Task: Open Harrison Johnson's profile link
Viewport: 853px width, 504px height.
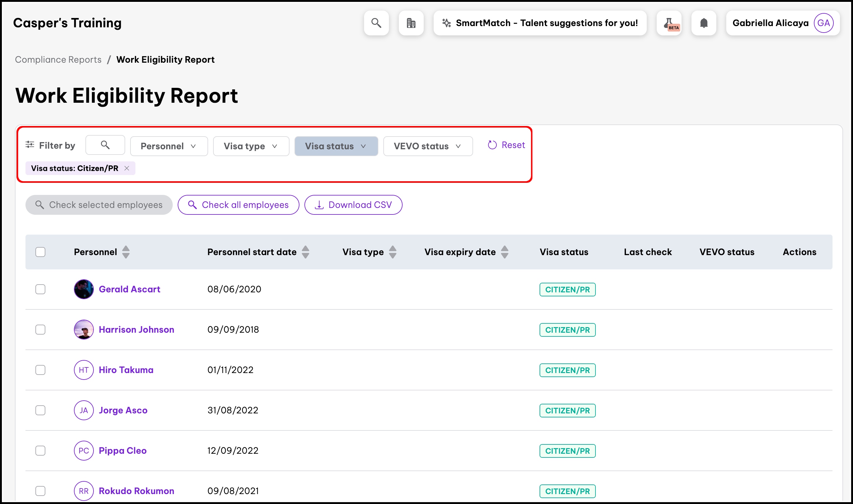Action: point(136,330)
